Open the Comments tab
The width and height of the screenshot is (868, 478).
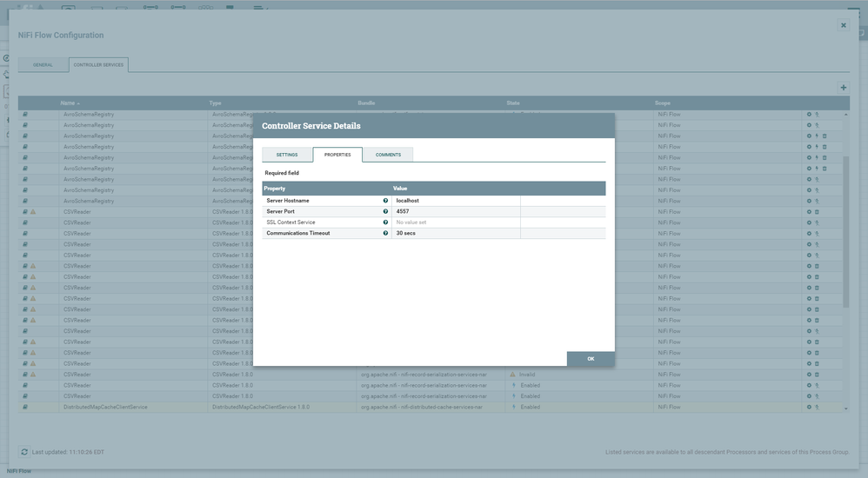[388, 155]
